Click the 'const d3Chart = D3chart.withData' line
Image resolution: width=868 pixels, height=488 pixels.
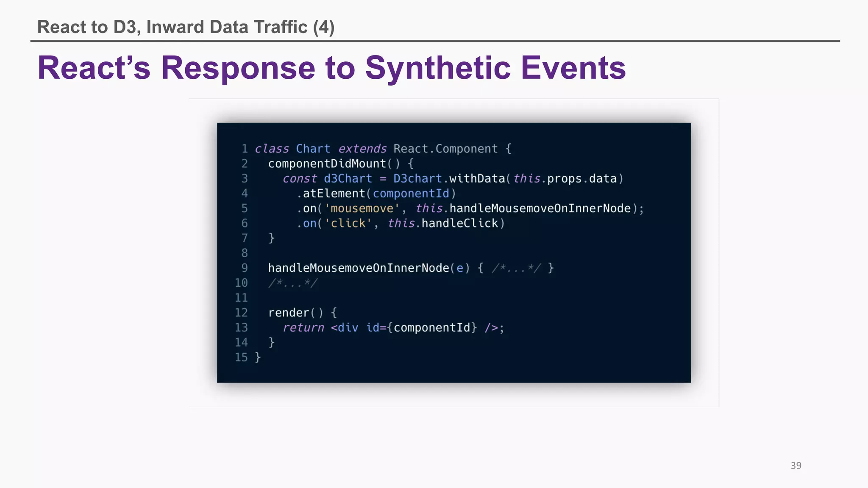(x=453, y=178)
